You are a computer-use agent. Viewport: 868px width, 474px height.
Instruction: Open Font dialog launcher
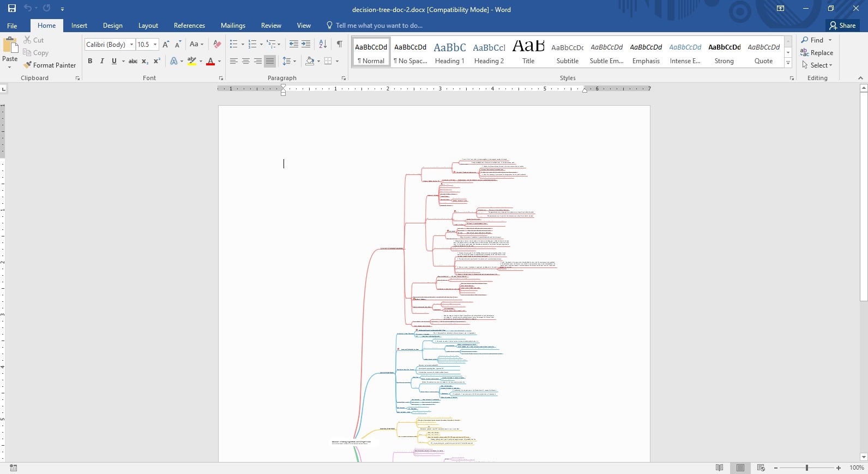click(221, 78)
